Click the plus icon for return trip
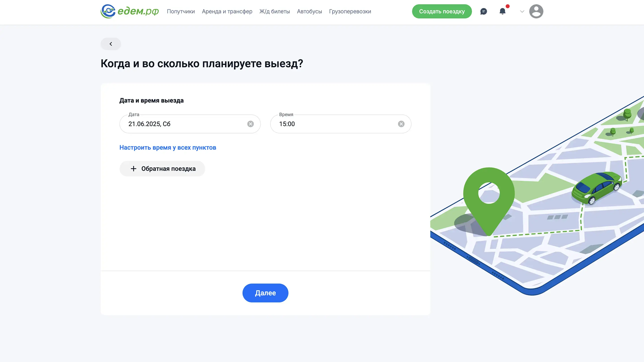 point(133,169)
